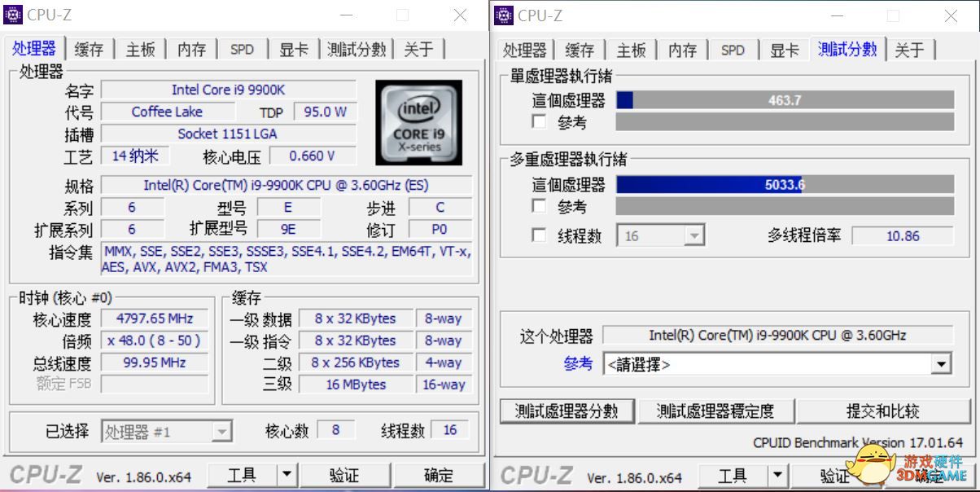Click the empty single-thread reference bar
This screenshot has width=980, height=492.
(785, 122)
